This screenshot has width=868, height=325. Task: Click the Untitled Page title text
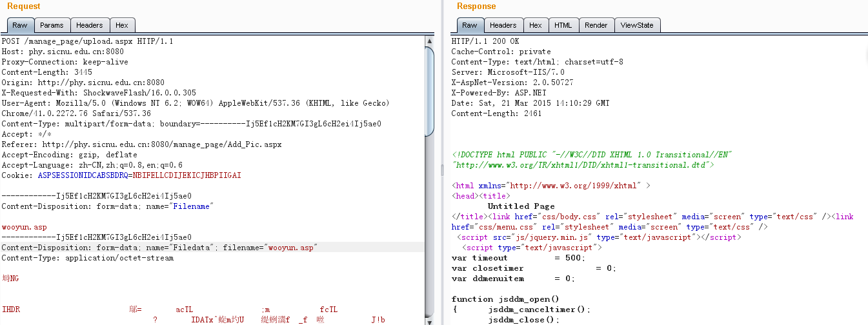coord(521,206)
